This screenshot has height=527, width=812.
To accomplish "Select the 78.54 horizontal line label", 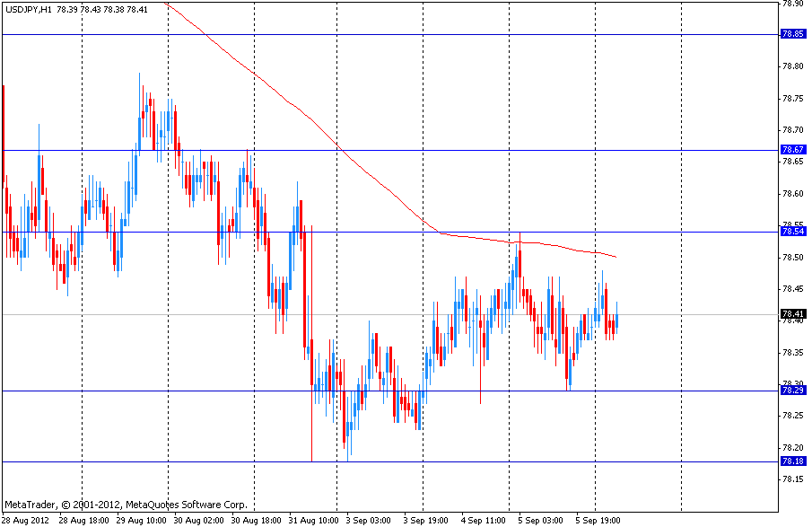I will click(791, 232).
